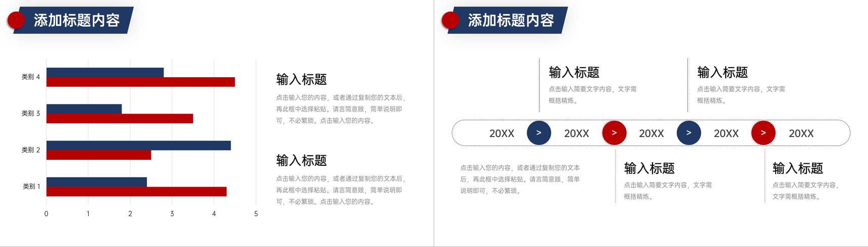The height and width of the screenshot is (247, 868).
Task: Select the paragraph text below first 20XX
Action: [x=520, y=179]
